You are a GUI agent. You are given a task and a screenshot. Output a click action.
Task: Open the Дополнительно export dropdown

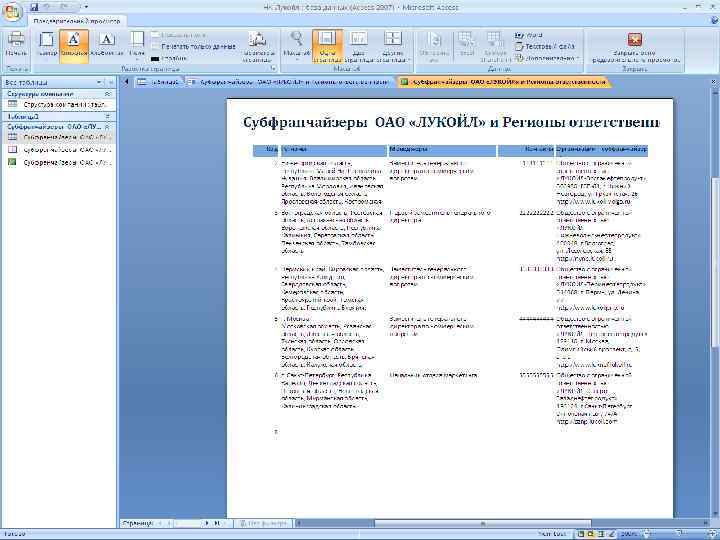tap(546, 58)
